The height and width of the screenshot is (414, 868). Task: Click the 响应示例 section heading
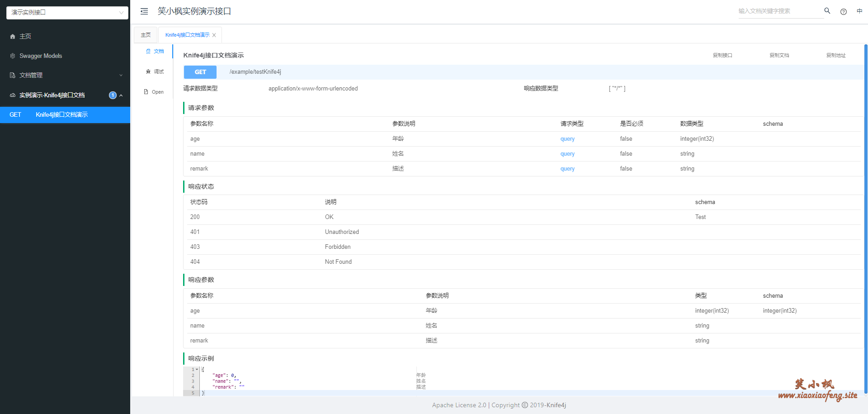201,358
